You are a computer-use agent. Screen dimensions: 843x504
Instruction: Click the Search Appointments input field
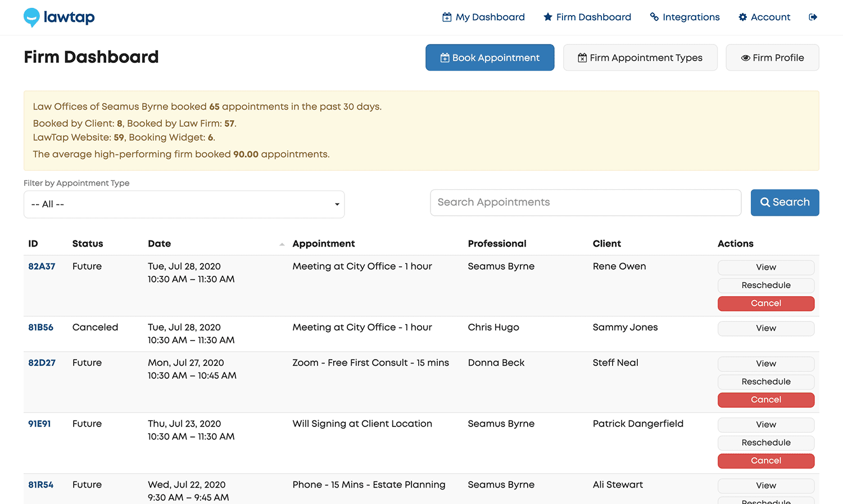(586, 202)
